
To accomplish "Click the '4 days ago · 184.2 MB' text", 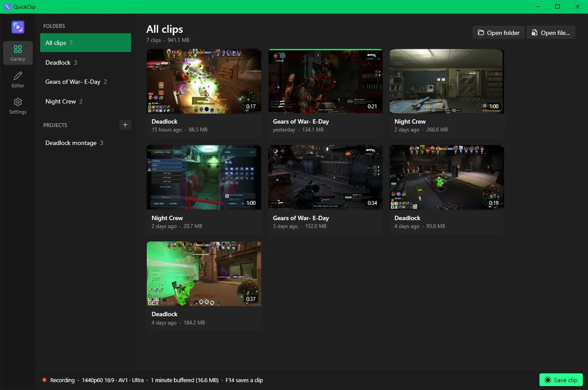I will (x=178, y=323).
